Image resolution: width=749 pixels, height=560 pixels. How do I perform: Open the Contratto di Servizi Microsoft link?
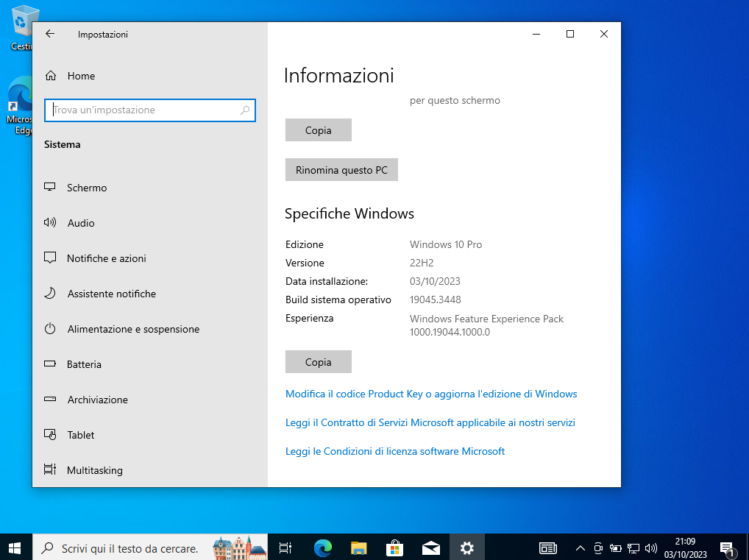pyautogui.click(x=430, y=423)
